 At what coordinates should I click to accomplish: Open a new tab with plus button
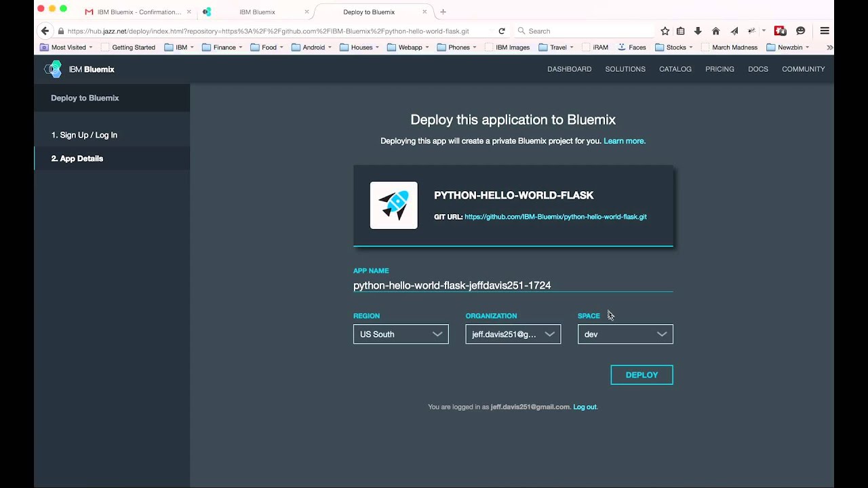443,12
